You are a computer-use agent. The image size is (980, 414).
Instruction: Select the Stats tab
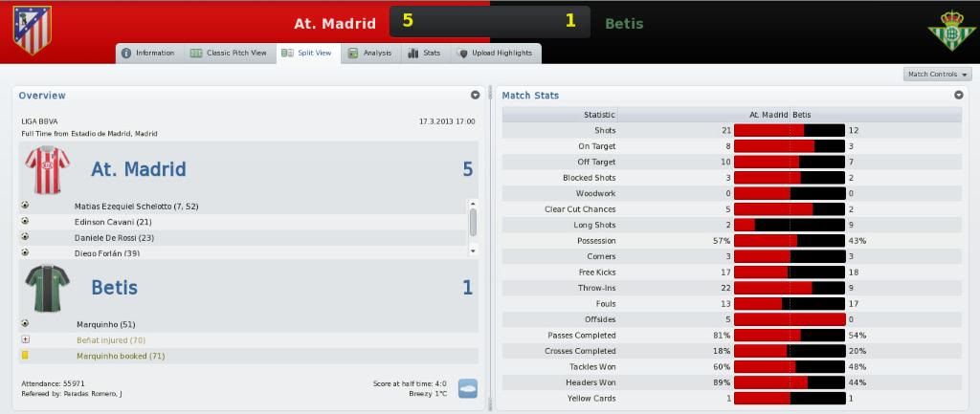coord(424,54)
